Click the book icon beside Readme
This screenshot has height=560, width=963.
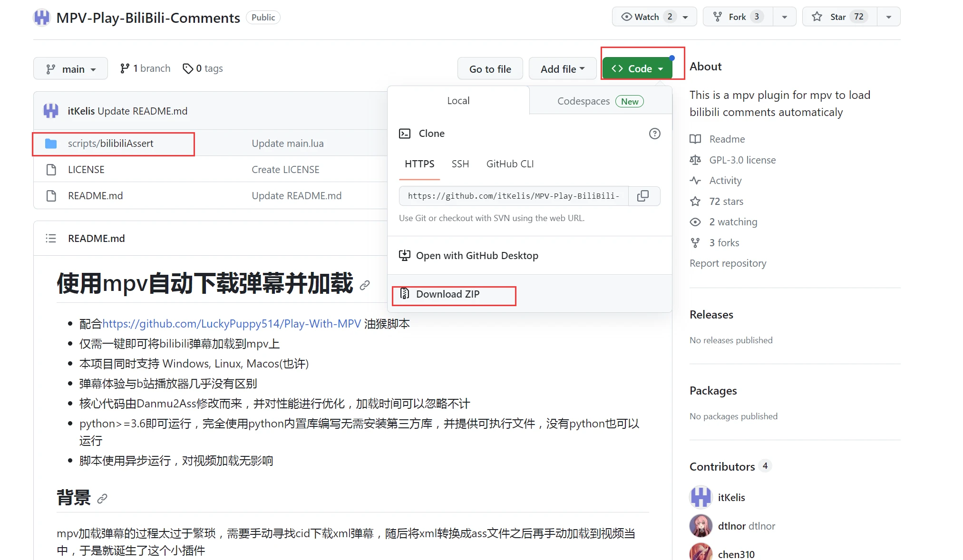695,139
